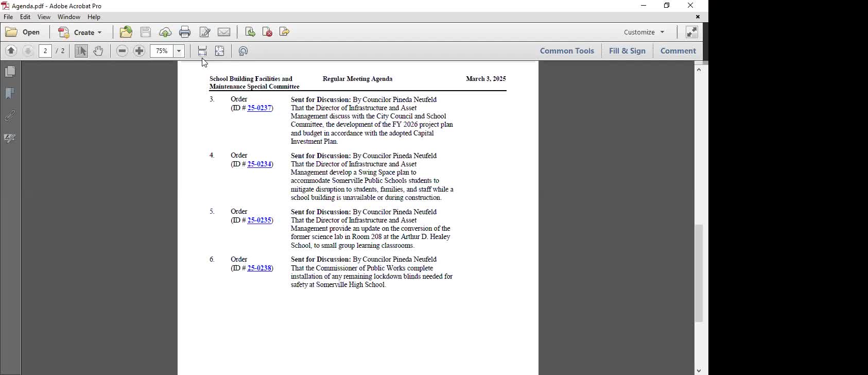Click the scrollbar up arrow
This screenshot has width=868, height=375.
699,70
